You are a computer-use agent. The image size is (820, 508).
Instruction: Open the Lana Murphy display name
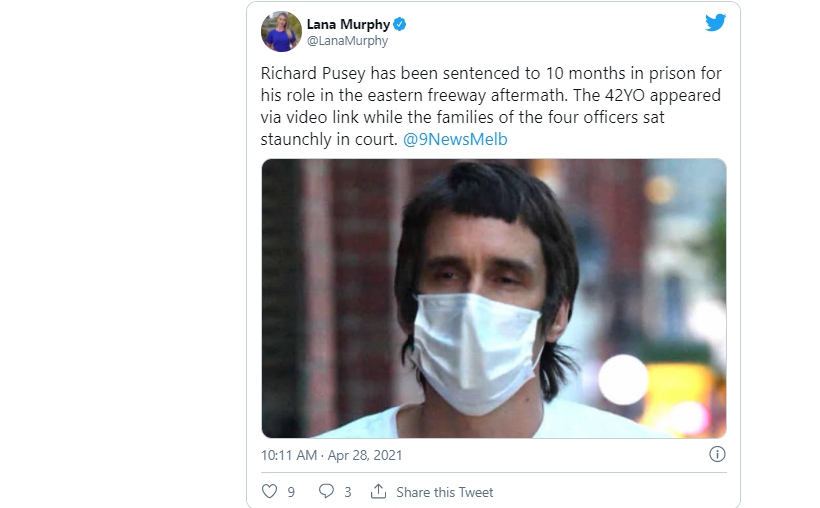pos(348,24)
